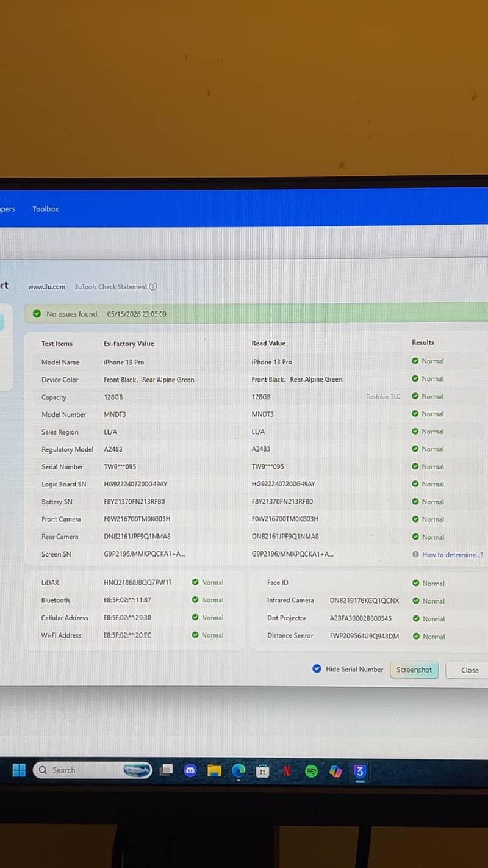
Task: Click the Normal status icon for Battery SN
Action: click(415, 502)
